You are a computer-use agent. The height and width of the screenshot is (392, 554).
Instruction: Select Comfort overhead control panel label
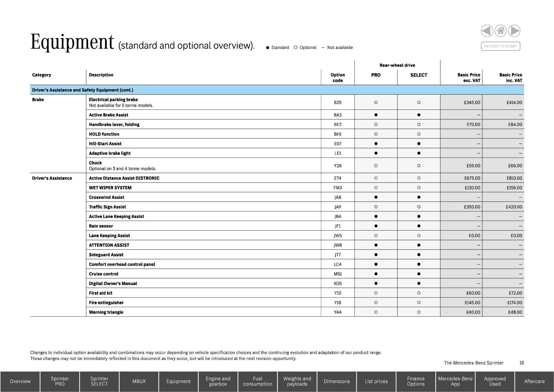pyautogui.click(x=122, y=264)
